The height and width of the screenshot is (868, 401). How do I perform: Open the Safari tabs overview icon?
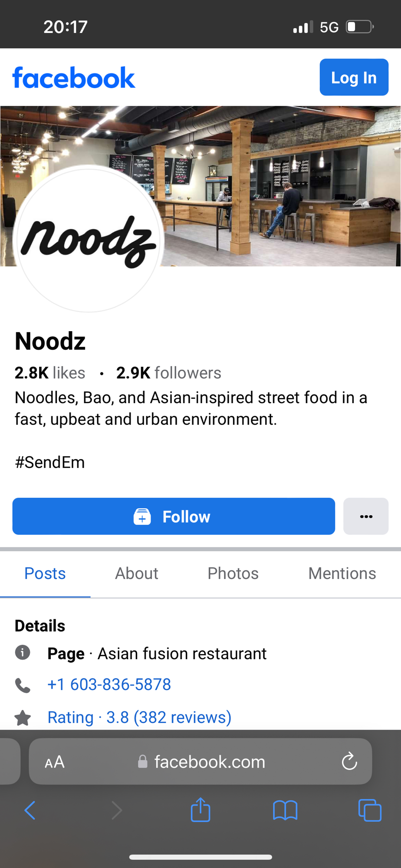click(370, 810)
